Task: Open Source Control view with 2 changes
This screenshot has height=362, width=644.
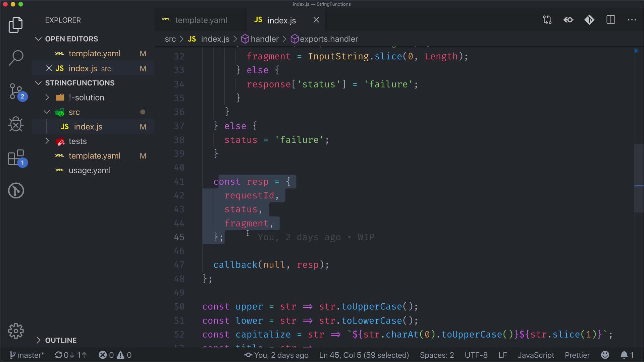Action: click(16, 91)
